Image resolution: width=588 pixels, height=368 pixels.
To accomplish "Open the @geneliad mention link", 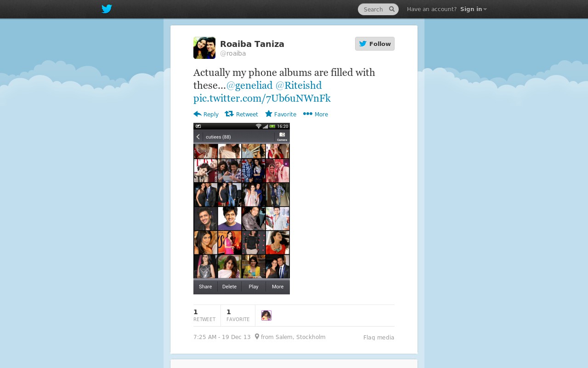I will coord(249,86).
